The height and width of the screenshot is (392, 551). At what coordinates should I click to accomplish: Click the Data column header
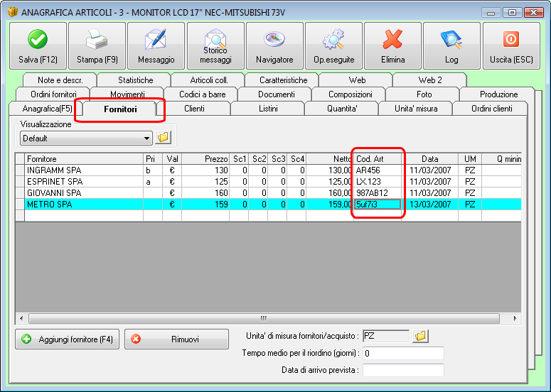(x=429, y=159)
